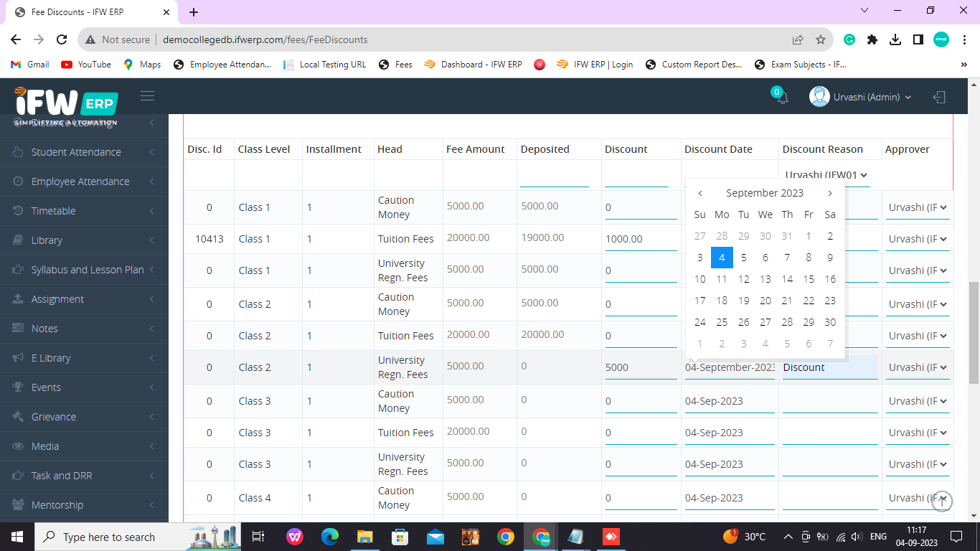Open the Urvashi (IFW01 header filter dropdown
The image size is (980, 551).
click(x=826, y=175)
